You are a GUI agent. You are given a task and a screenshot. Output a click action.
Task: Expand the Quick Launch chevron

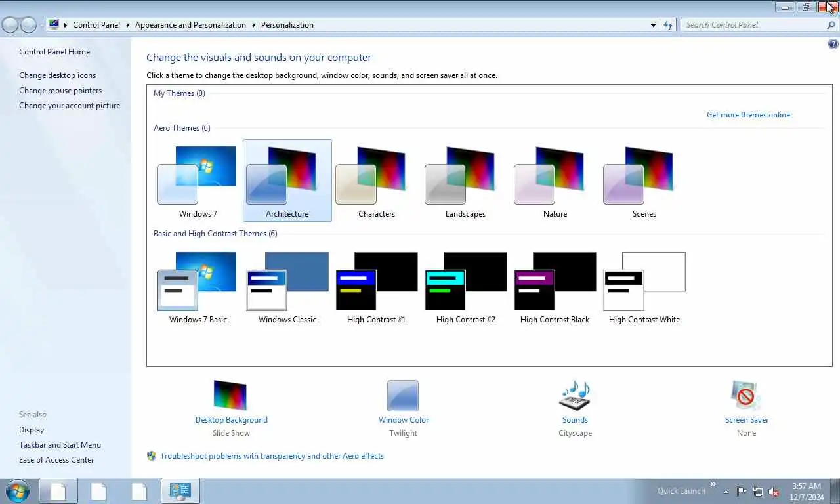point(713,484)
